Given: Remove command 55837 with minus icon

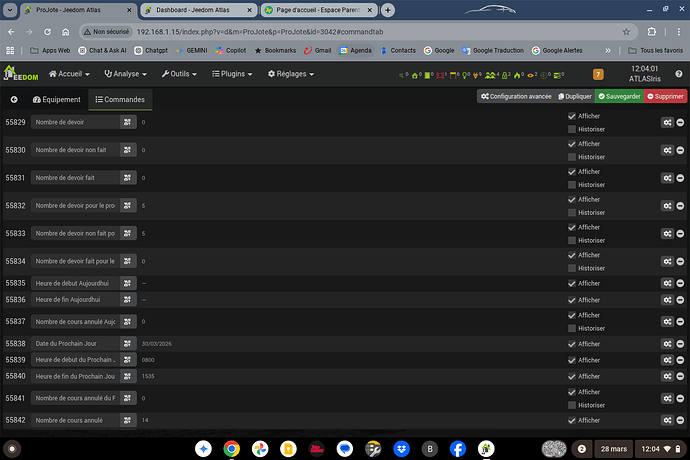Looking at the screenshot, I should click(680, 322).
